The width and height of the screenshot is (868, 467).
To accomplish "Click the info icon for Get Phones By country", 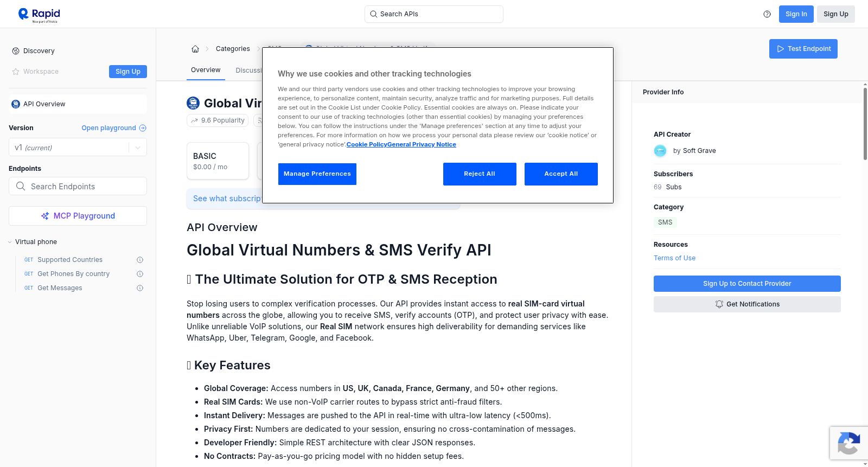I will (x=140, y=274).
